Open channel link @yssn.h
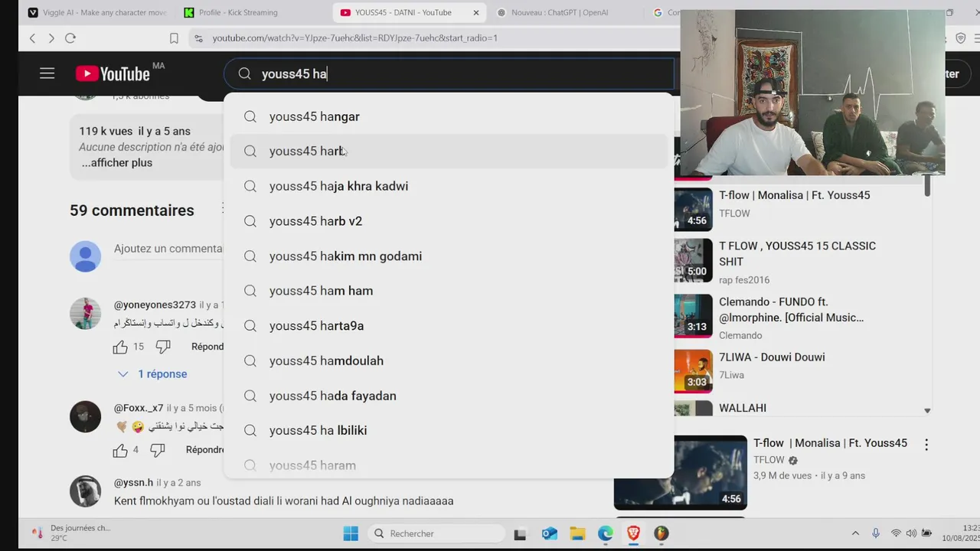 133,483
